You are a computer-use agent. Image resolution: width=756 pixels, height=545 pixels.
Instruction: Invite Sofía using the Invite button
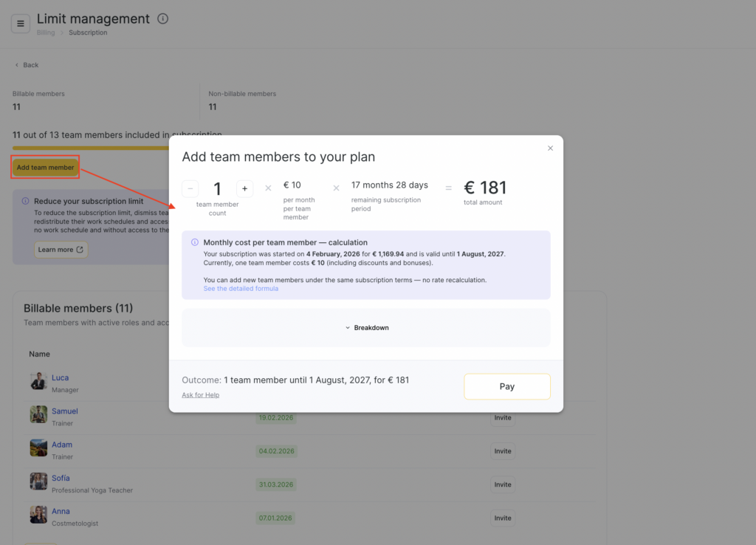click(x=502, y=484)
